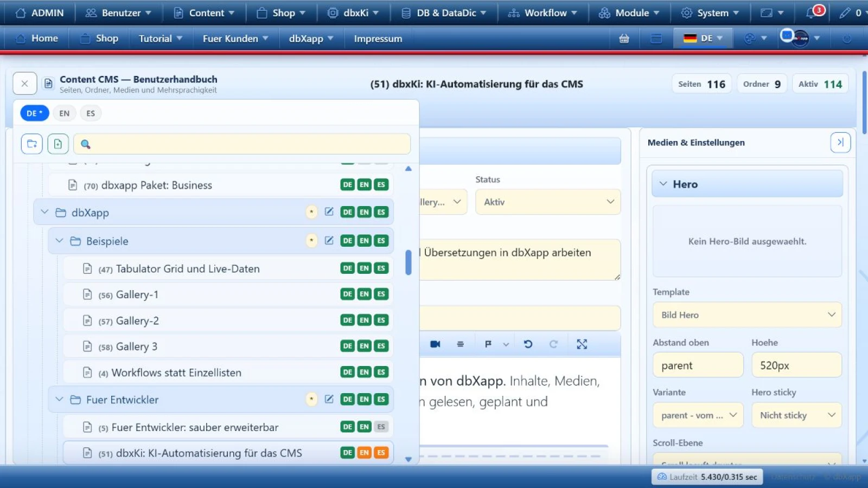Toggle the gray ES badge for Fuer Entwickler page

[381, 427]
